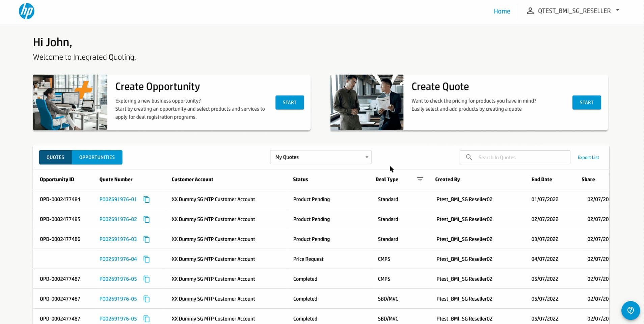Click end date 04/07/2022

coord(545,259)
